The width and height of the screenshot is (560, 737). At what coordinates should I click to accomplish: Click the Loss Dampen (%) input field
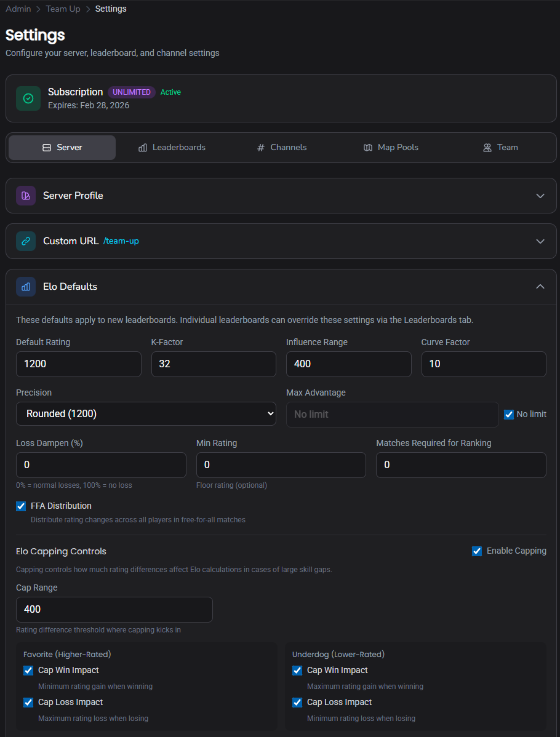(101, 465)
